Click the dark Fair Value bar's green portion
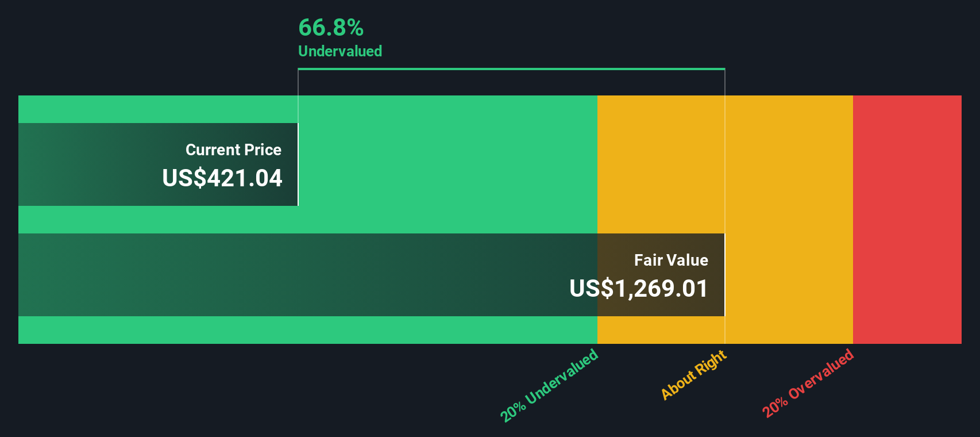980x437 pixels. 308,275
